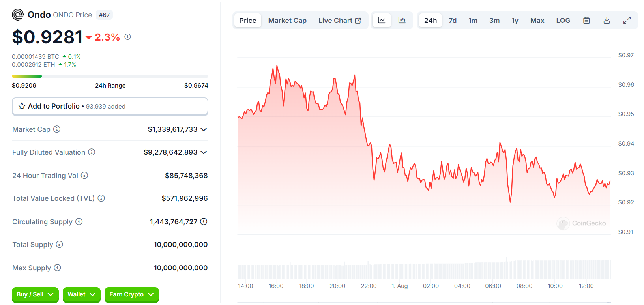Screen dimensions: 644x305
Task: Switch to candlestick chart view icon
Action: tap(402, 20)
